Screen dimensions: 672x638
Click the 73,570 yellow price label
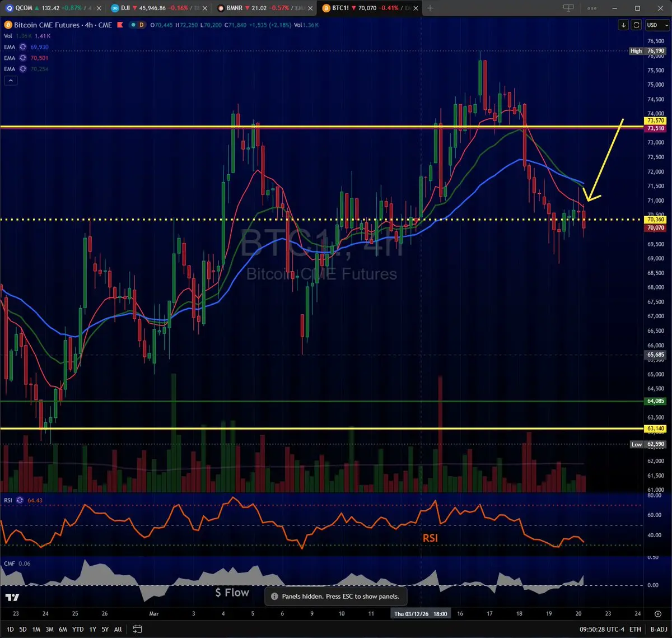pyautogui.click(x=656, y=120)
